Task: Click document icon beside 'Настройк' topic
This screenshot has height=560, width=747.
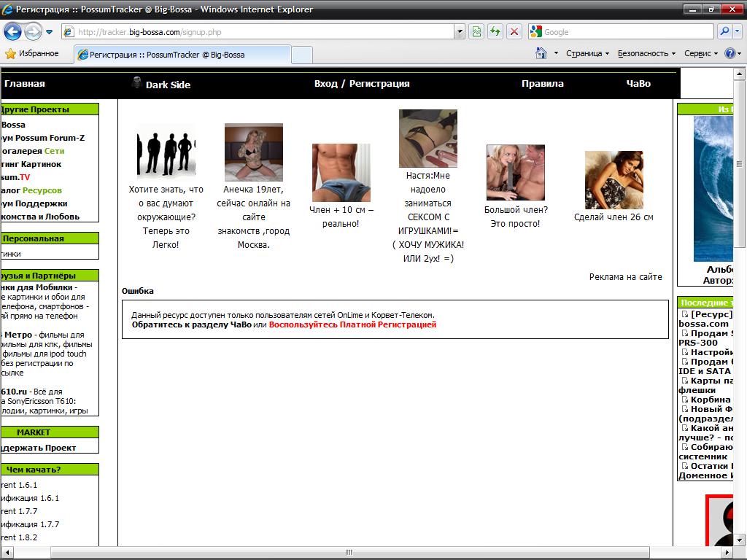Action: tap(684, 352)
